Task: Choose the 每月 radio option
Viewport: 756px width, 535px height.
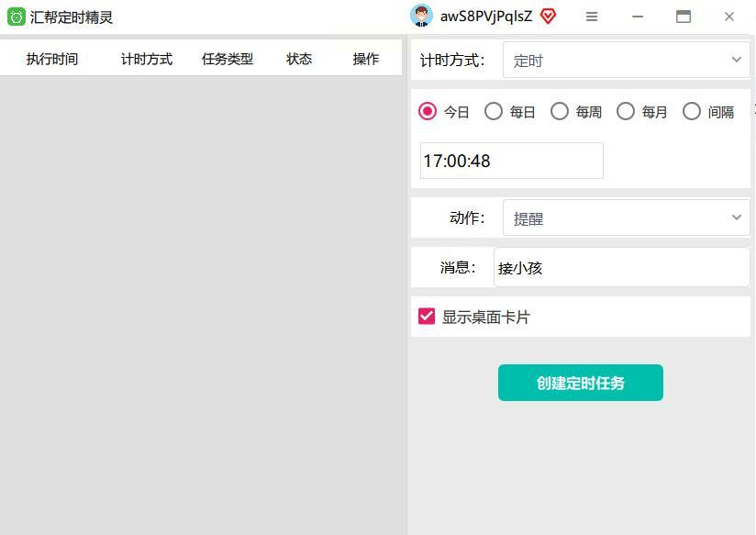Action: [x=626, y=111]
